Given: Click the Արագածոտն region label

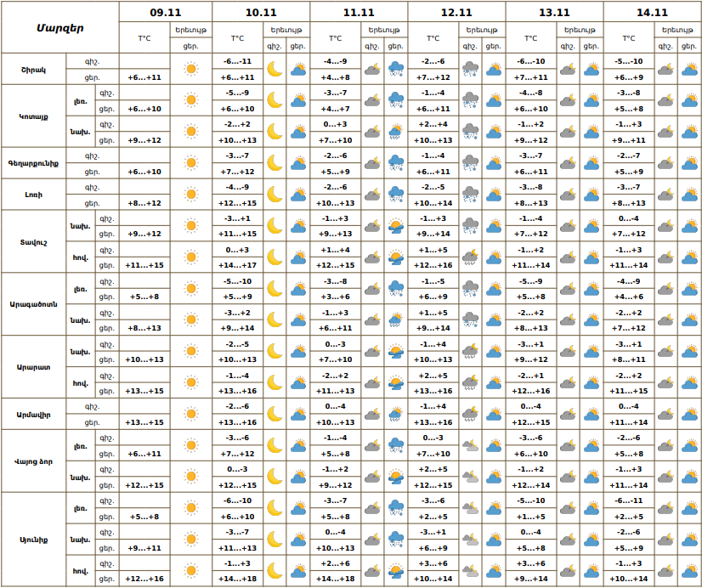Looking at the screenshot, I should pyautogui.click(x=33, y=304).
